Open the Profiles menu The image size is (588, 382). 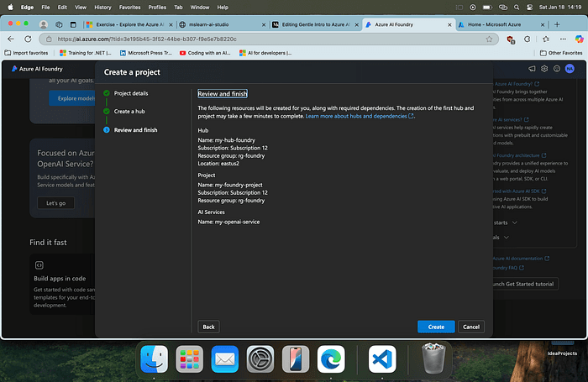click(x=157, y=7)
